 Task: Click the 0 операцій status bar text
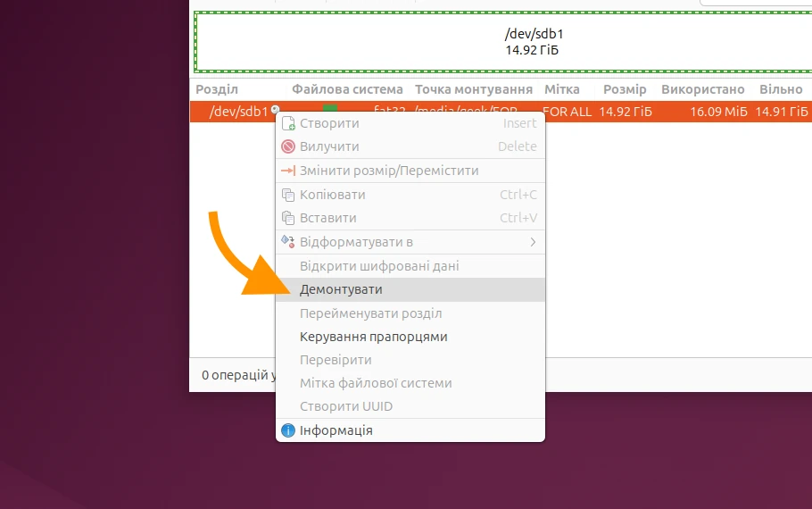tap(238, 375)
